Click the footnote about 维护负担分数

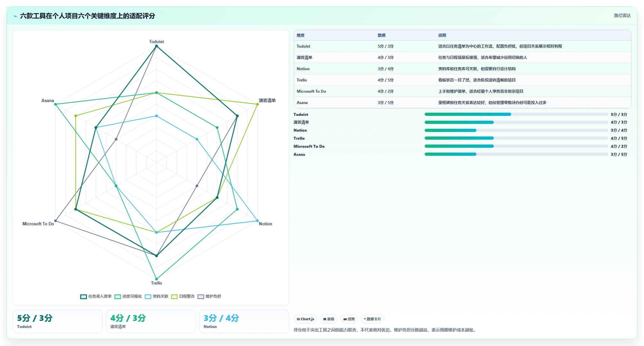coord(384,330)
